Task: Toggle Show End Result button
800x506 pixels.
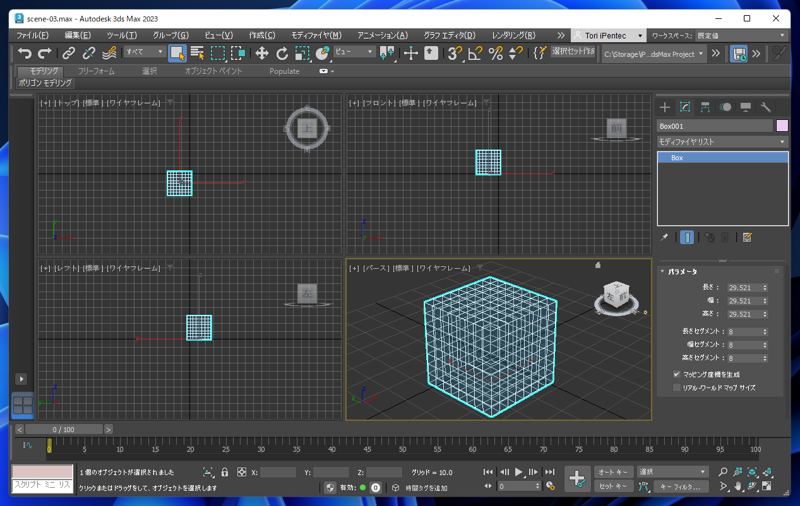Action: point(687,237)
